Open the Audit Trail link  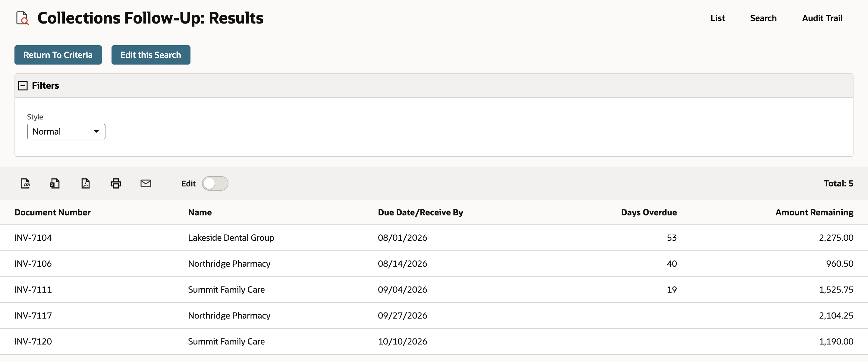pos(822,18)
